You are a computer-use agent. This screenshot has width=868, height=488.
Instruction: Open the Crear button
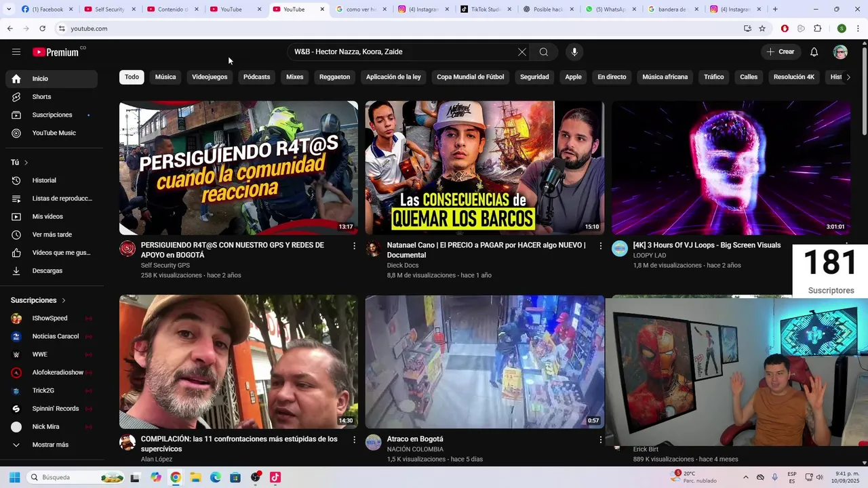(781, 52)
